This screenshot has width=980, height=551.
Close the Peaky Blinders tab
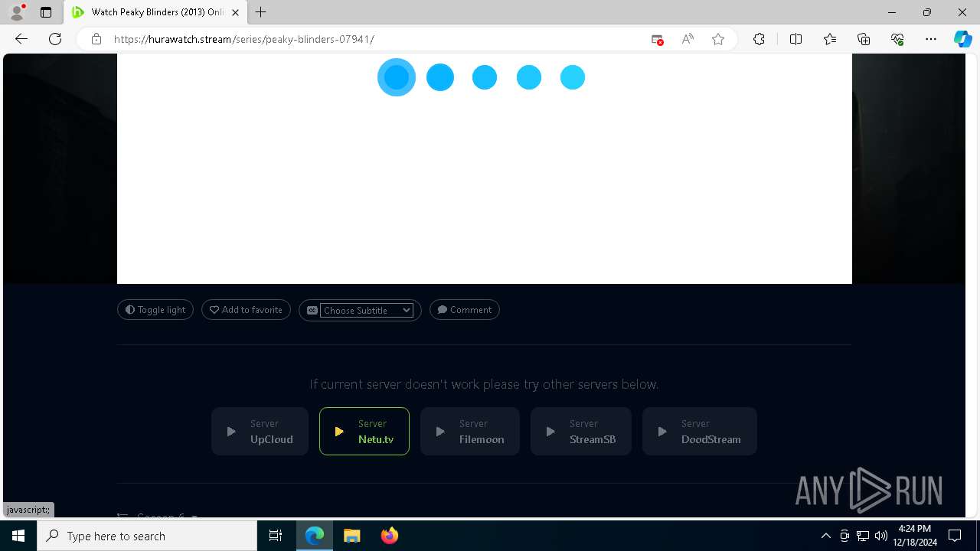236,12
